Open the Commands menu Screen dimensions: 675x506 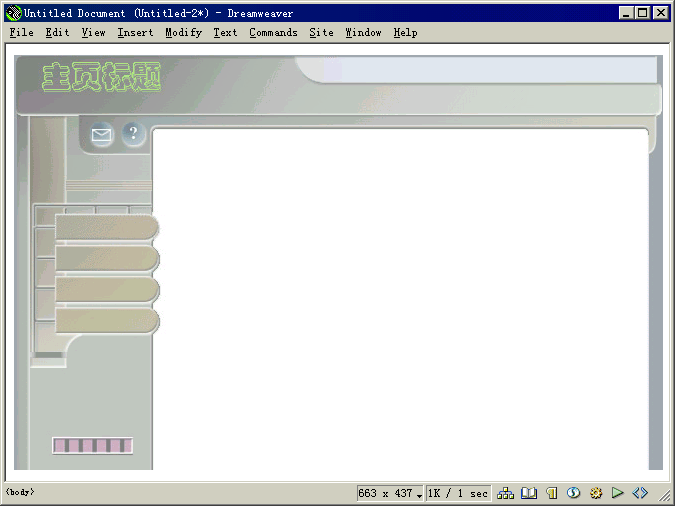pyautogui.click(x=273, y=32)
